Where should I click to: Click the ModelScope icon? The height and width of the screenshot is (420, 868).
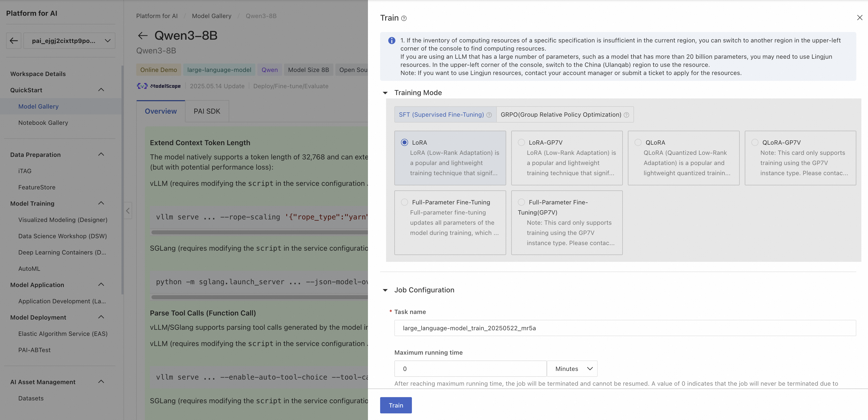tap(142, 86)
